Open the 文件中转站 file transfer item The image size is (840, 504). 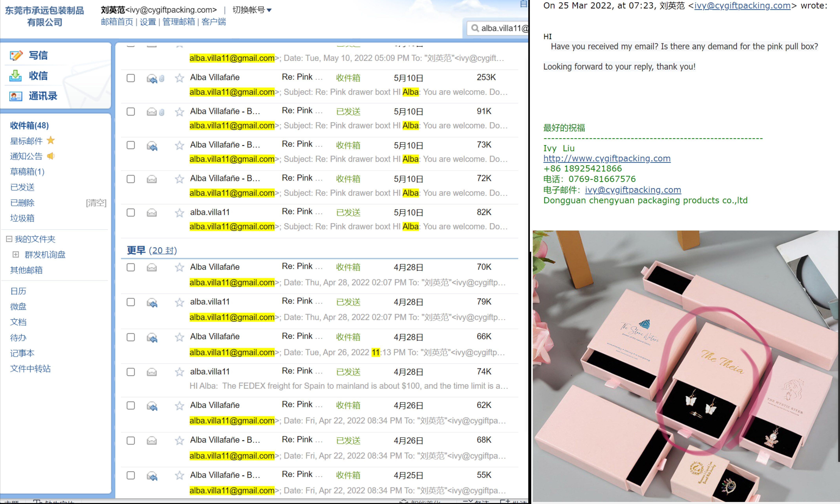coord(31,368)
